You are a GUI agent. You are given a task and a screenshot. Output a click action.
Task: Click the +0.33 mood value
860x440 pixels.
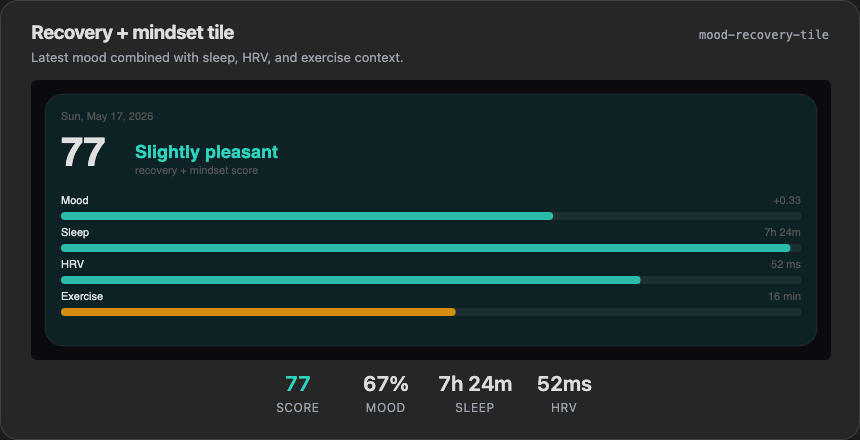[787, 201]
